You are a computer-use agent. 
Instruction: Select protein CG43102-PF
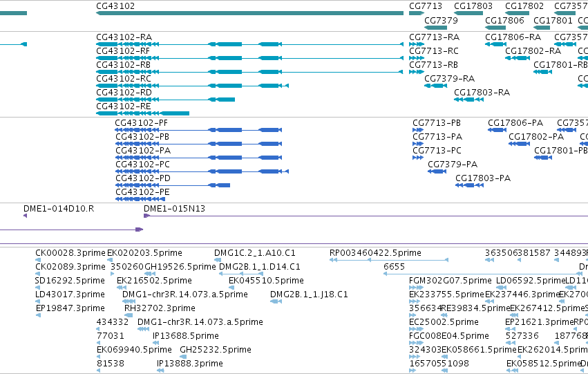tap(142, 123)
